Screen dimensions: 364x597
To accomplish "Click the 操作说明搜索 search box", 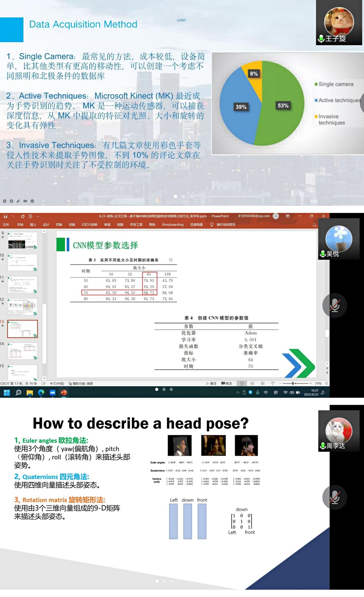I will 226,224.
